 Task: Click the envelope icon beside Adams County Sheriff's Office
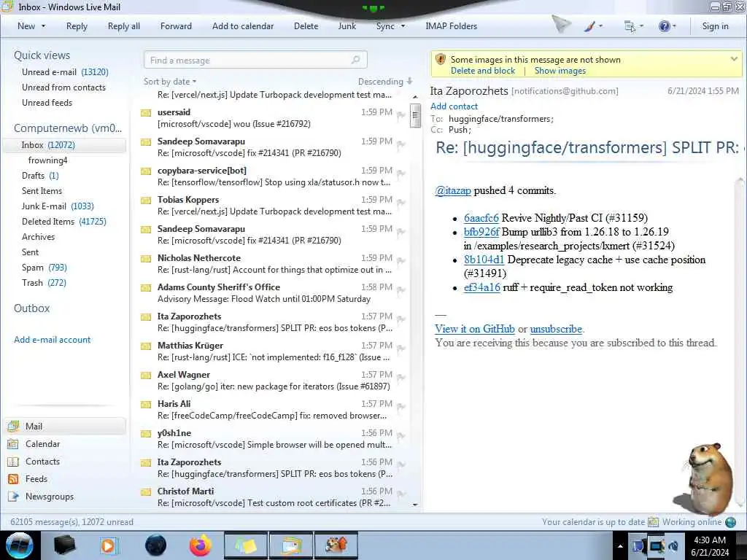146,288
